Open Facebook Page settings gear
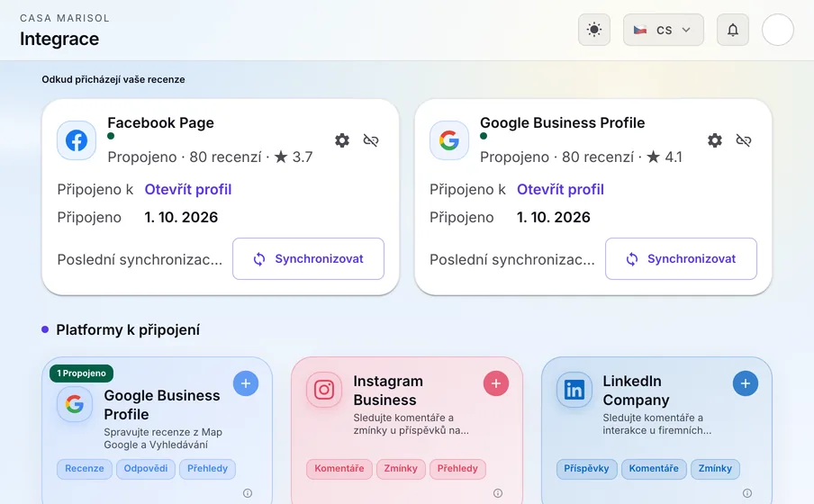Viewport: 814px width, 504px height. 342,140
